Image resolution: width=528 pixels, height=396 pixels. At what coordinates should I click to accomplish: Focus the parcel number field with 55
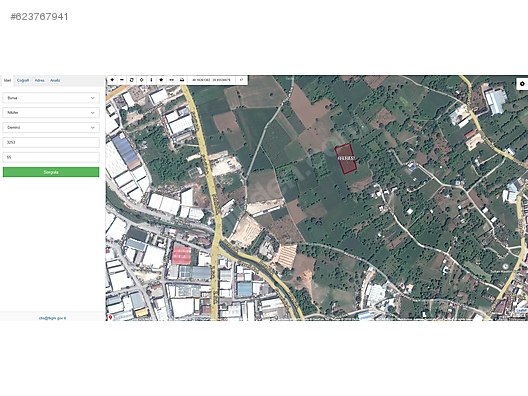coord(51,157)
